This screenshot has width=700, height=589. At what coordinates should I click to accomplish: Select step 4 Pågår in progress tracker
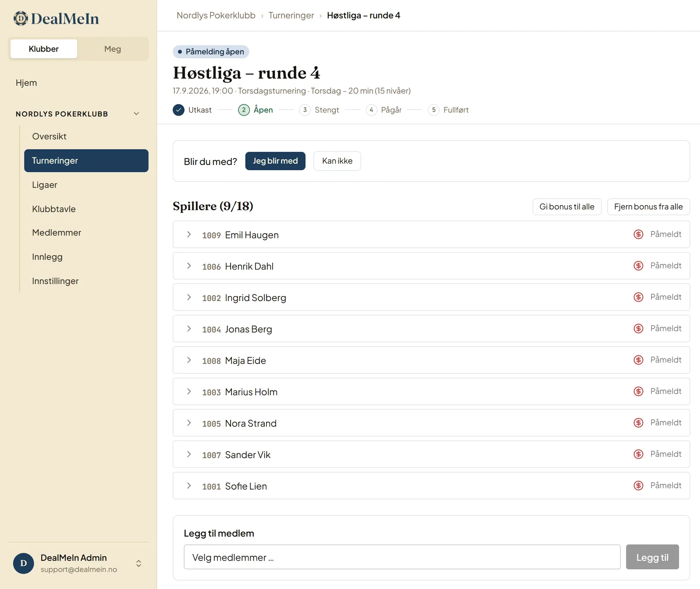(x=384, y=110)
